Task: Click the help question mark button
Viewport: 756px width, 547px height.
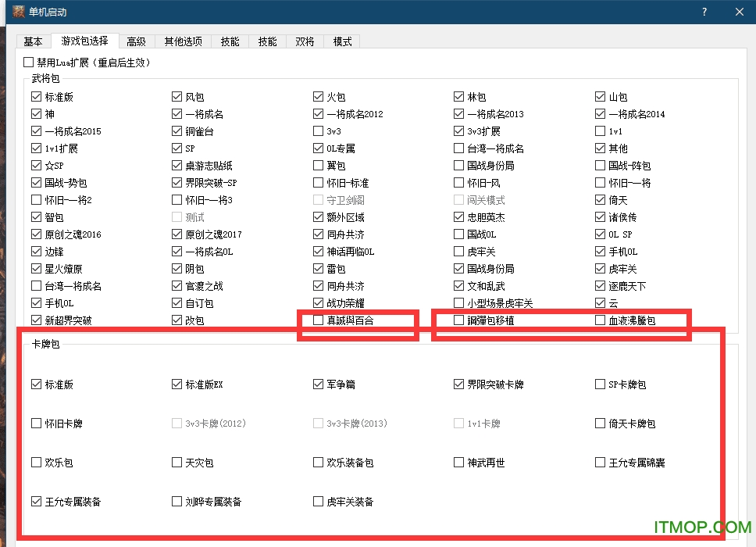Action: point(704,12)
